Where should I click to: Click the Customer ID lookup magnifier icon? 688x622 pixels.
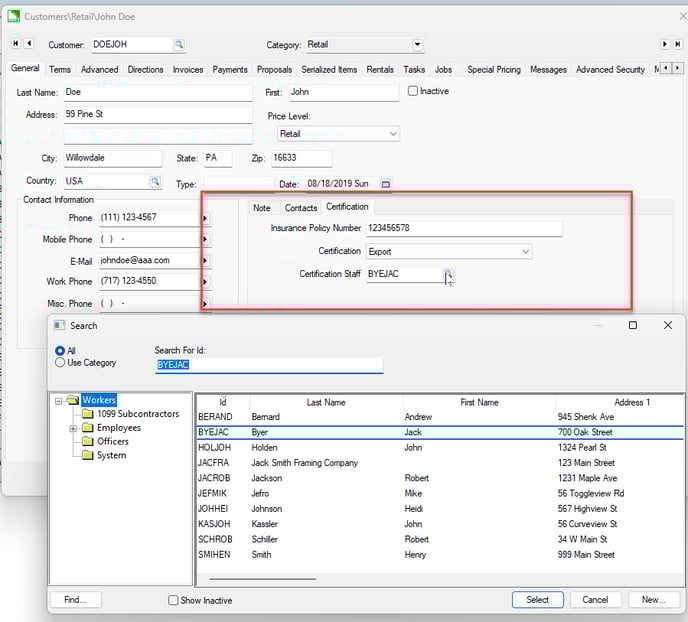coord(179,45)
